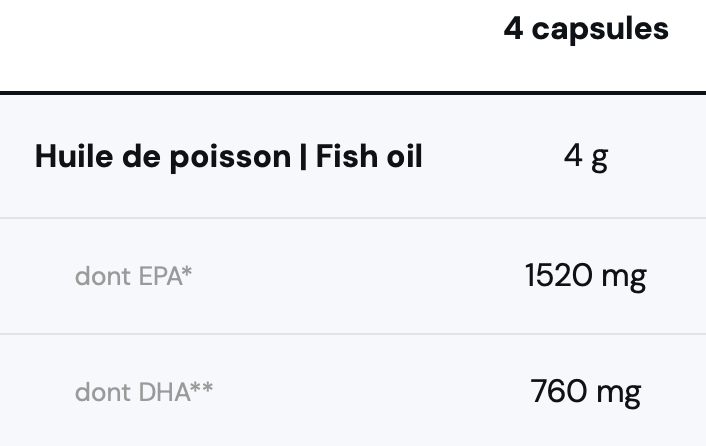The height and width of the screenshot is (446, 706).
Task: Click the single asterisk after EPA
Action: [188, 272]
